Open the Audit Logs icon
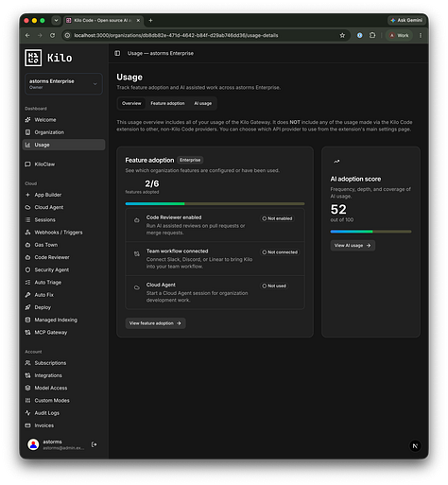The width and height of the screenshot is (448, 485). (27, 413)
